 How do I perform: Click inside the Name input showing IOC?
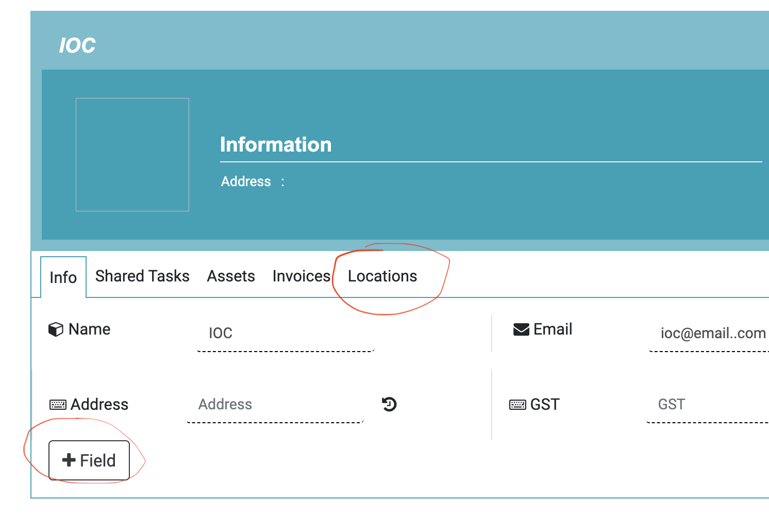coord(283,334)
